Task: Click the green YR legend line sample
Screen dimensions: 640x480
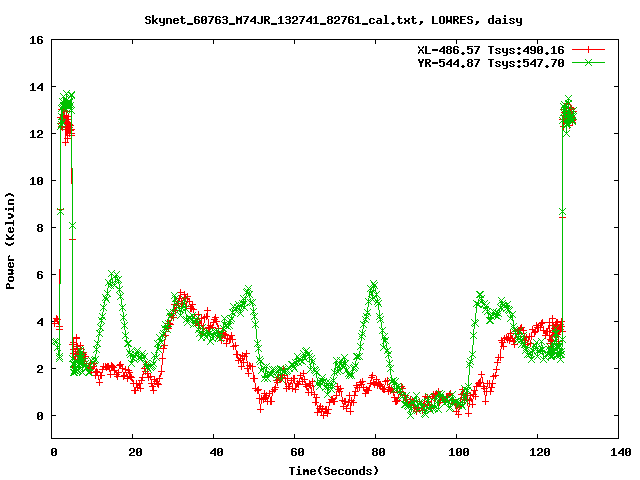Action: 588,62
